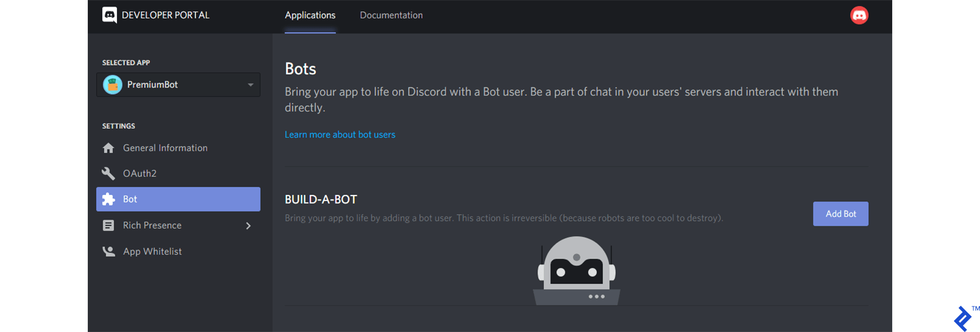Open the PremiumBot selected app dropdown
Viewport: 980px width, 332px height.
178,84
